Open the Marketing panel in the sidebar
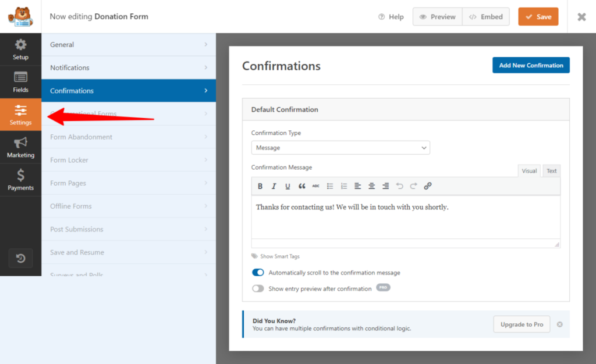 [x=20, y=147]
